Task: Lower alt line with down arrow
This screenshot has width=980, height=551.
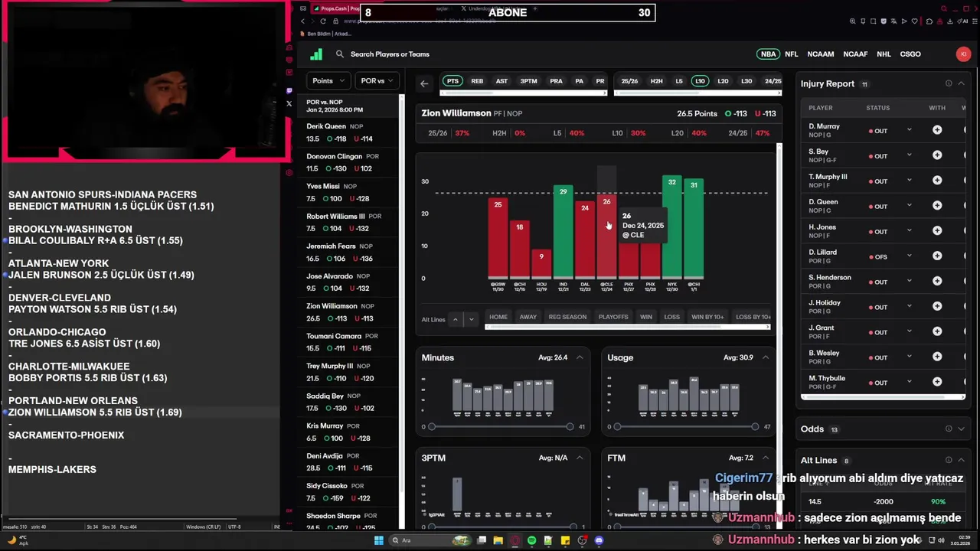Action: click(x=471, y=319)
